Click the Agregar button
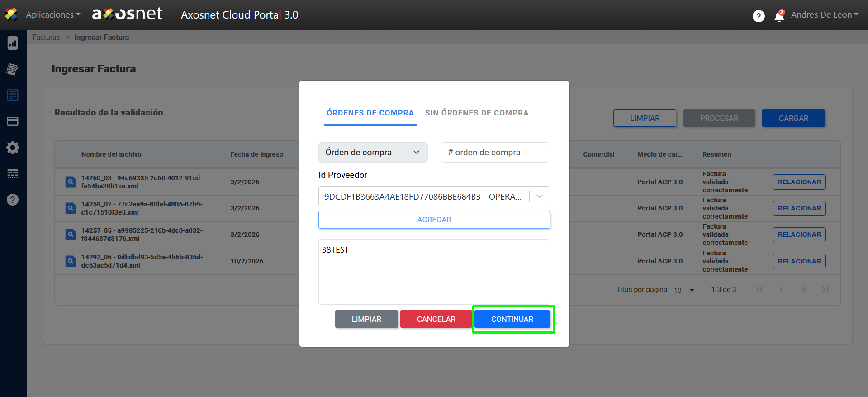Viewport: 868px width, 397px height. pos(434,220)
